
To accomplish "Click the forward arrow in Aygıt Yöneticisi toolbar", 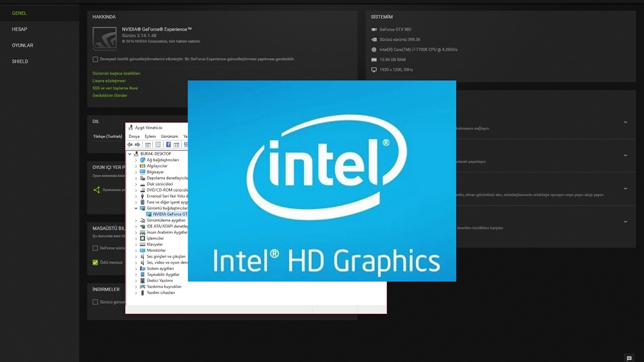I will point(137,145).
